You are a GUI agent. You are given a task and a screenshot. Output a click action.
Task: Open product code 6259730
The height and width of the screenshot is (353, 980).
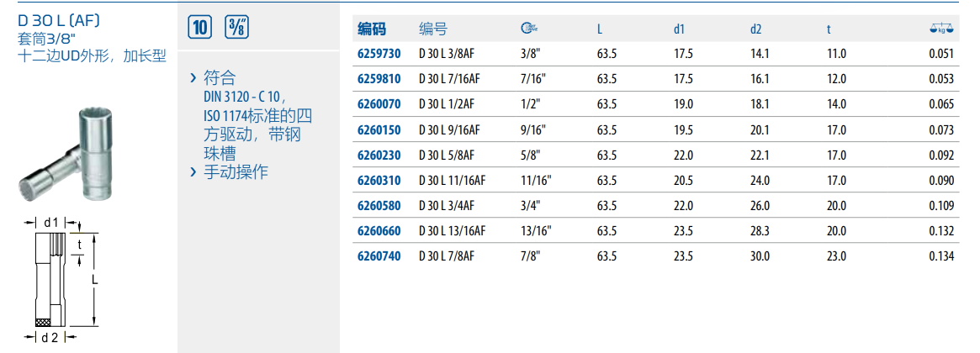[x=379, y=55]
